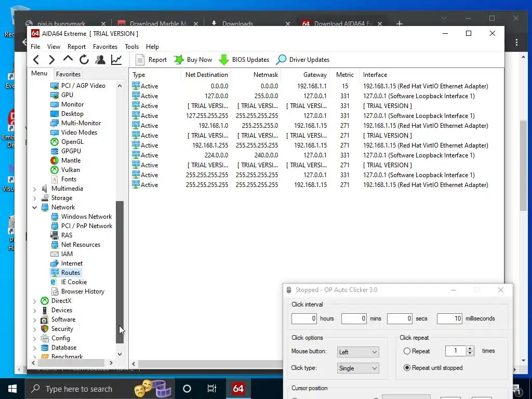532x399 pixels.
Task: Open the File menu
Action: pyautogui.click(x=35, y=46)
